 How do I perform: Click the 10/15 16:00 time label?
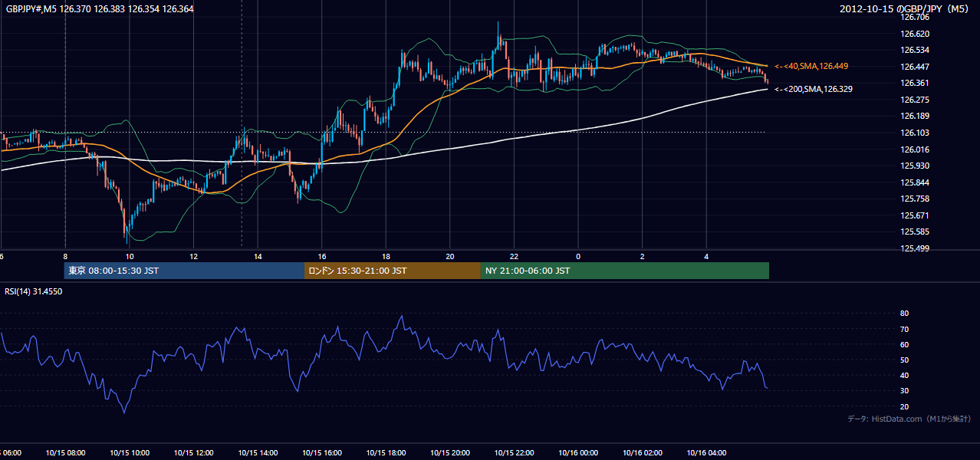[322, 453]
